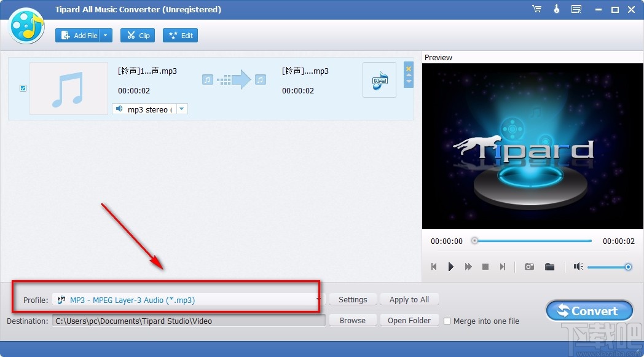Fast forward the preview
The image size is (644, 357).
468,267
